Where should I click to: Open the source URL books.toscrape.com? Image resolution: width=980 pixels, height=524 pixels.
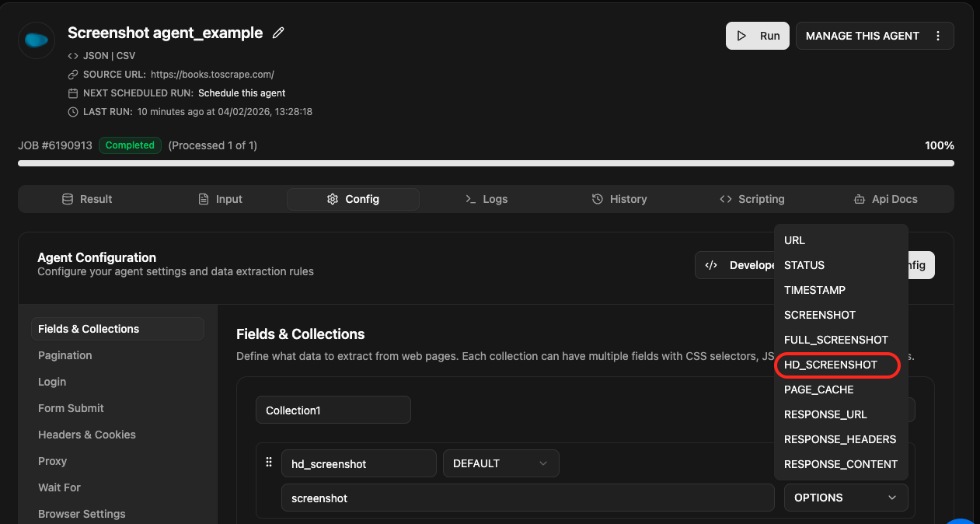(212, 75)
